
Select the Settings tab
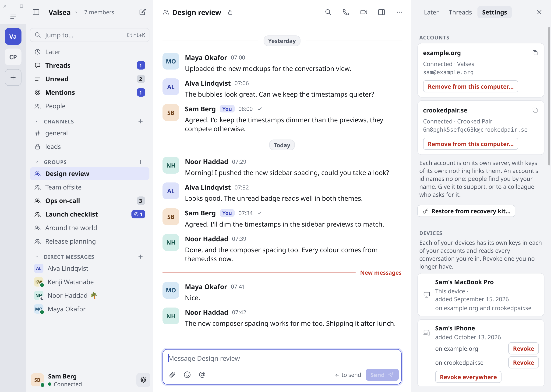tap(494, 12)
